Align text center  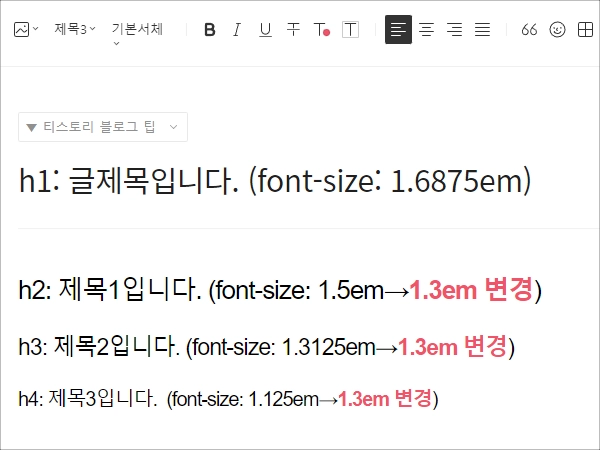426,29
